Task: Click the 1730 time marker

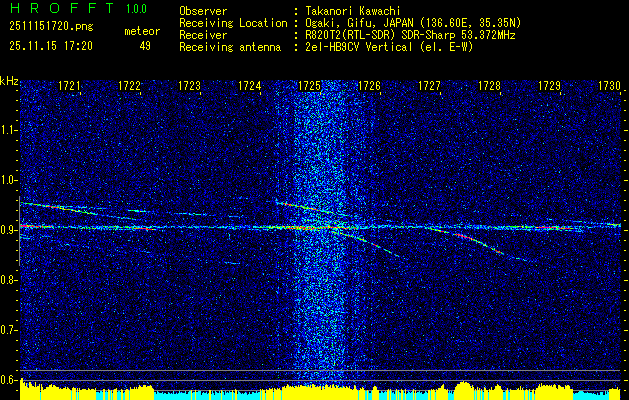Action: [x=609, y=85]
